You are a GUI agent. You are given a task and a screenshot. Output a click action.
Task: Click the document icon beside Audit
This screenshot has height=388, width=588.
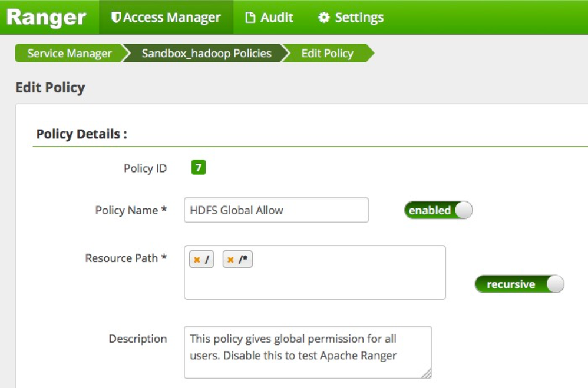[x=250, y=18]
